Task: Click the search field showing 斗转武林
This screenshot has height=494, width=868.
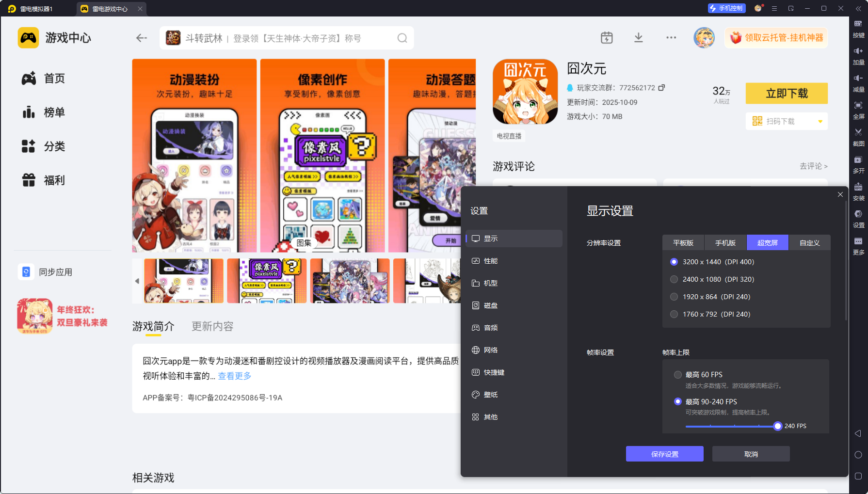Action: (286, 38)
